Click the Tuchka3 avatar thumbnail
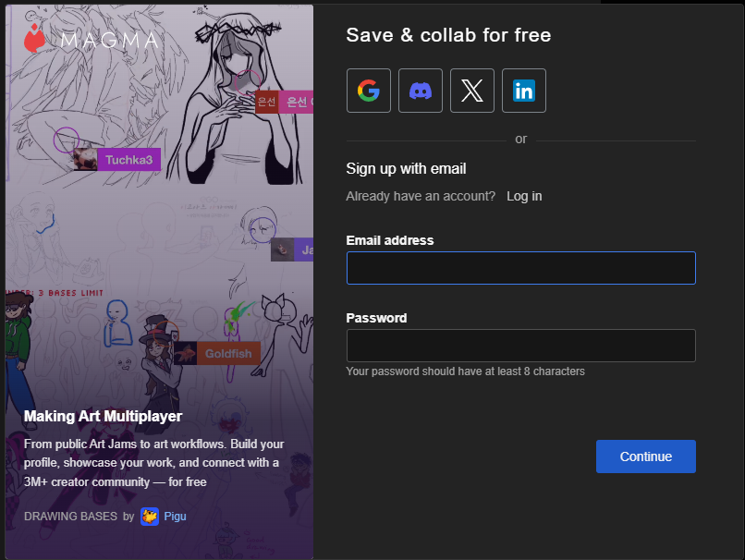Screen dimensions: 745x560 click(x=86, y=160)
